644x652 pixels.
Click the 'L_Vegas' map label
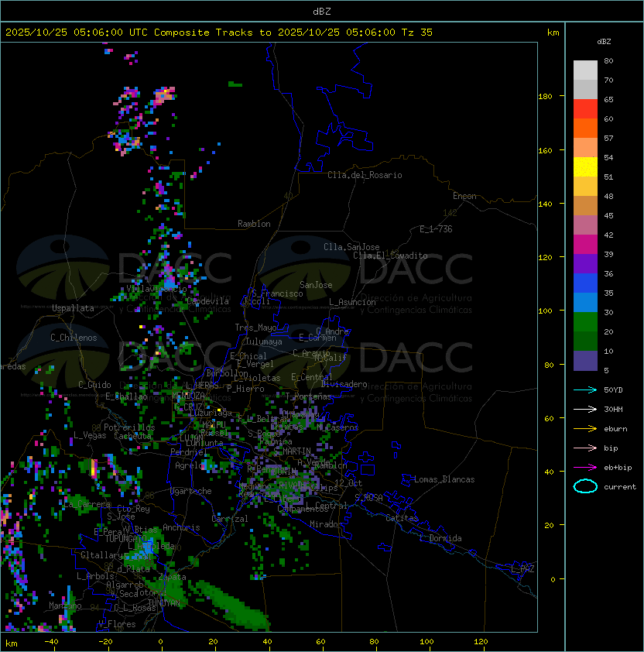[x=90, y=435]
